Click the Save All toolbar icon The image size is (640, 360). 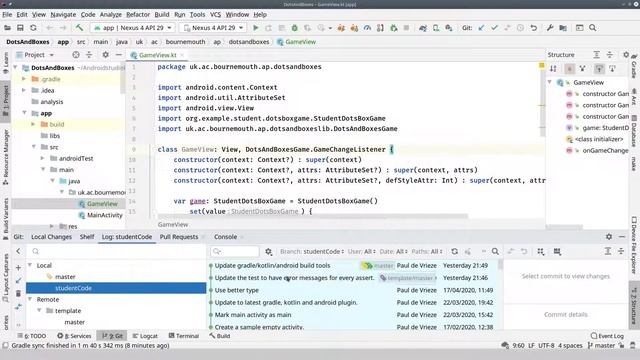20,28
